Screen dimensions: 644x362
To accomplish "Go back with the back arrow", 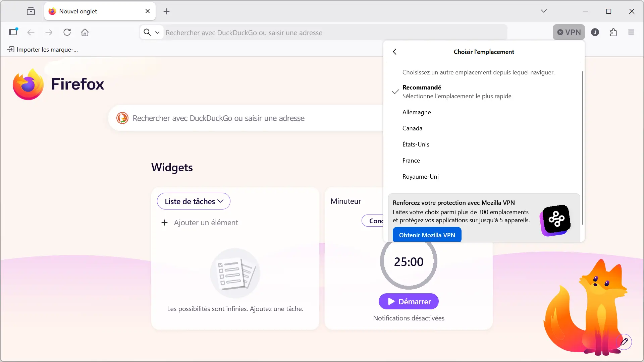I will click(31, 32).
